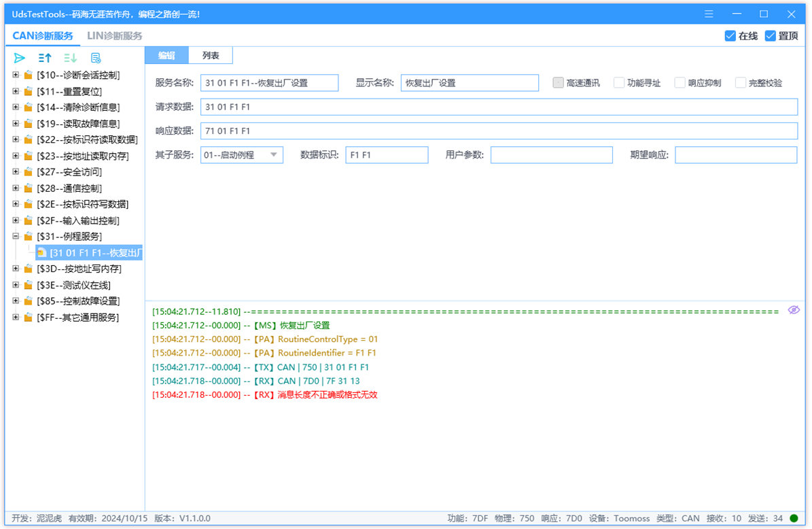
Task: Click the TX CAN 750 log line
Action: tap(260, 366)
